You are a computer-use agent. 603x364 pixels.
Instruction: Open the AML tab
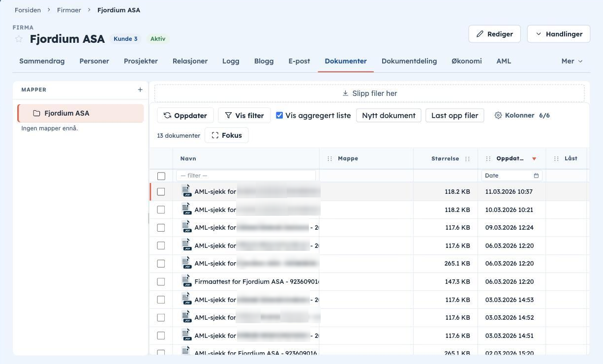(x=504, y=61)
